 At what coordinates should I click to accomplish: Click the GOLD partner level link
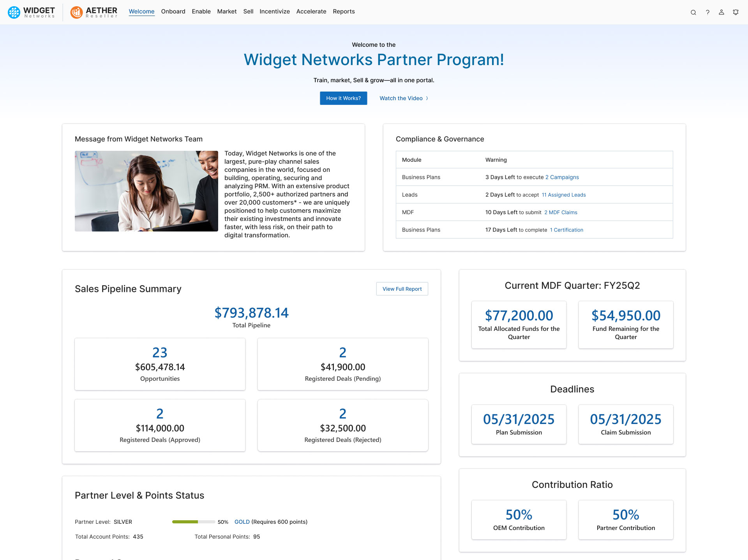point(242,521)
